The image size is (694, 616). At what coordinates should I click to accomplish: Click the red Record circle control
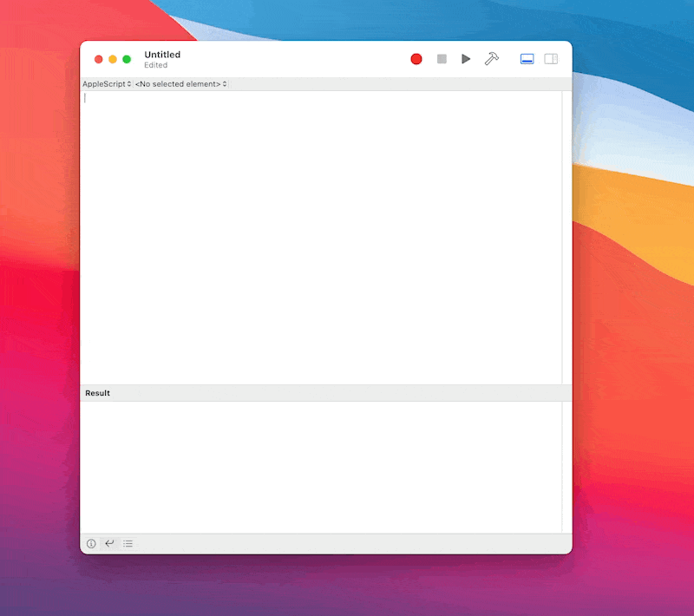tap(416, 59)
